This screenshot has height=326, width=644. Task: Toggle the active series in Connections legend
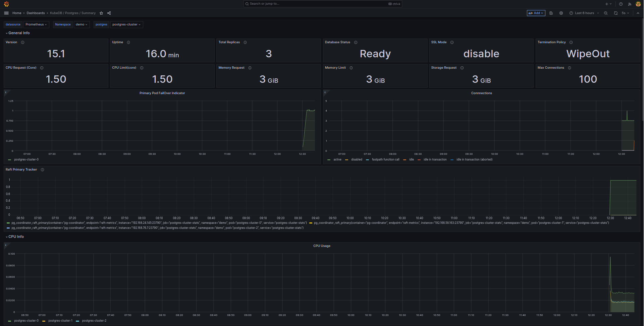(x=337, y=159)
